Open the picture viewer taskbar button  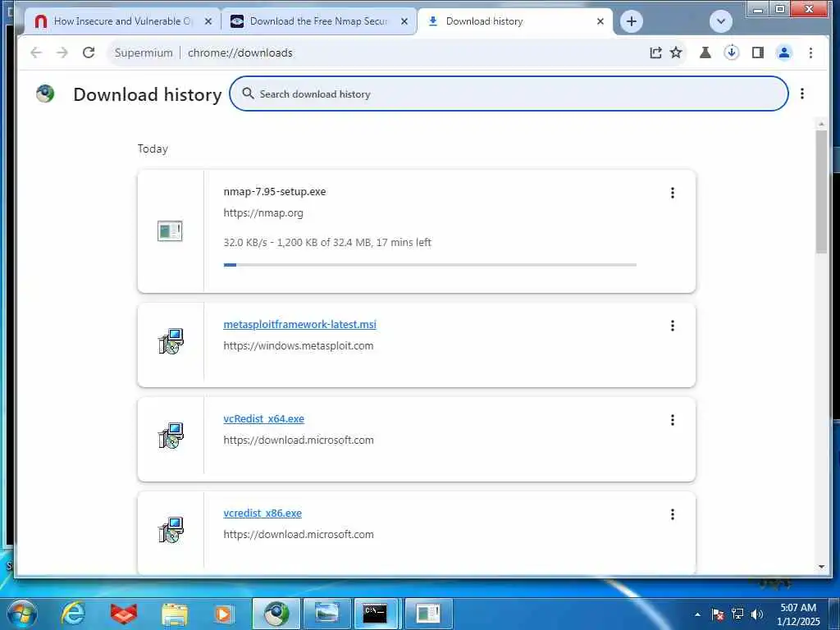326,614
